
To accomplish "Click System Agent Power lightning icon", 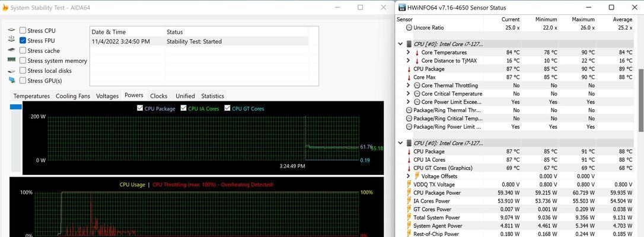I will 409,226.
